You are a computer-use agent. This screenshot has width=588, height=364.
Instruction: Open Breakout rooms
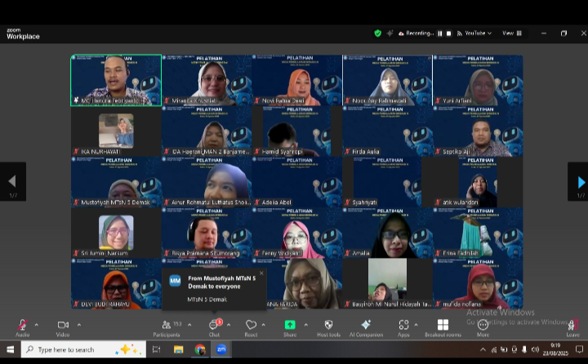(x=443, y=325)
